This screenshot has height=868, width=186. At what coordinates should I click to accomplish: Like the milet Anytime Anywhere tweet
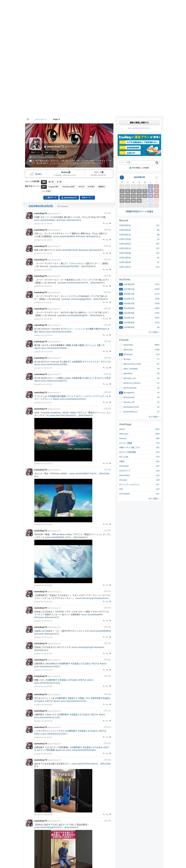pyautogui.click(x=110, y=463)
